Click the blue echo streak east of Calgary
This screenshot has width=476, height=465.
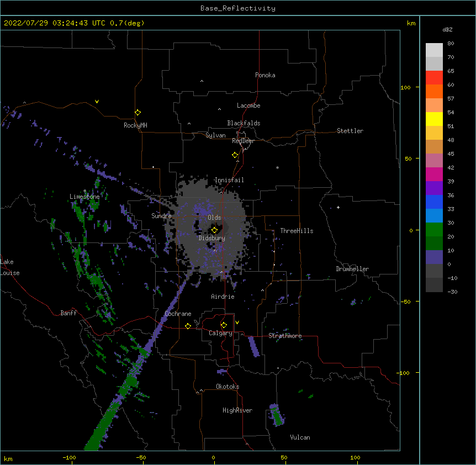pos(254,347)
